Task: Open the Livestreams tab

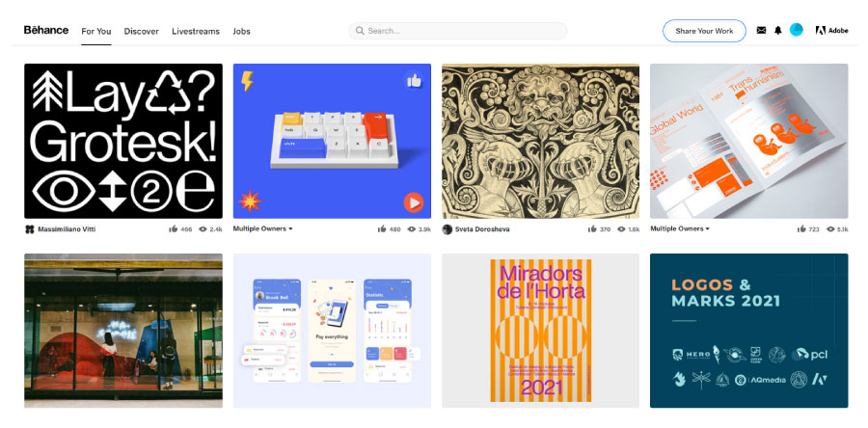Action: coord(196,32)
